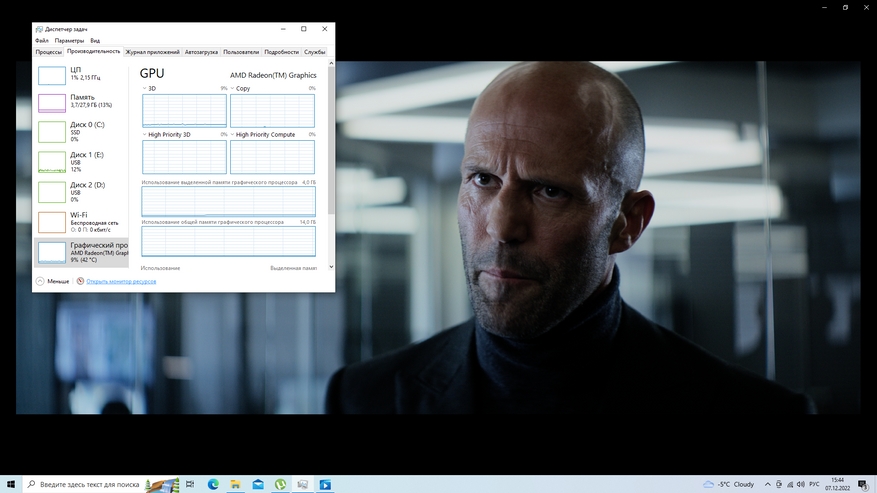Open the notification center icon
This screenshot has height=493, width=877.
click(x=863, y=484)
